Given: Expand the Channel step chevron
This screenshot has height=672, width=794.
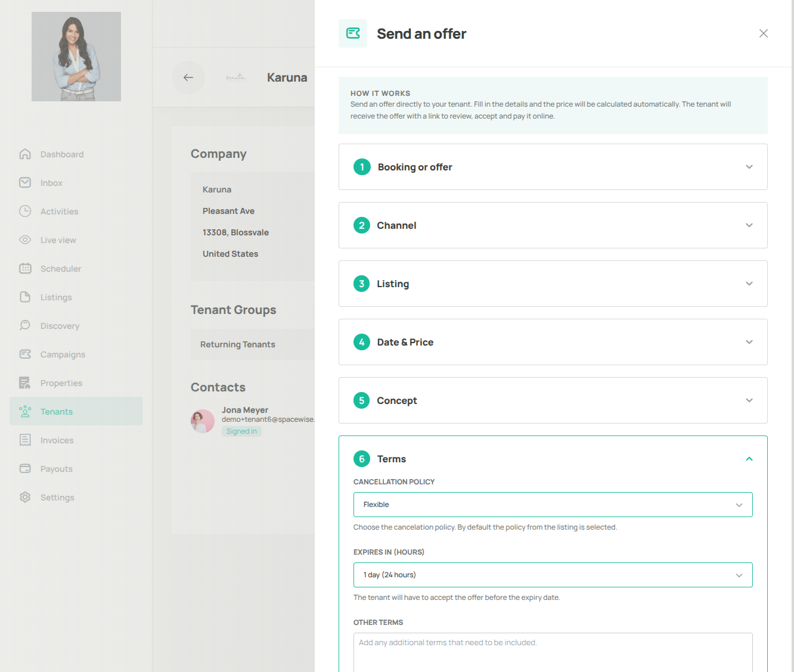Looking at the screenshot, I should (x=749, y=225).
